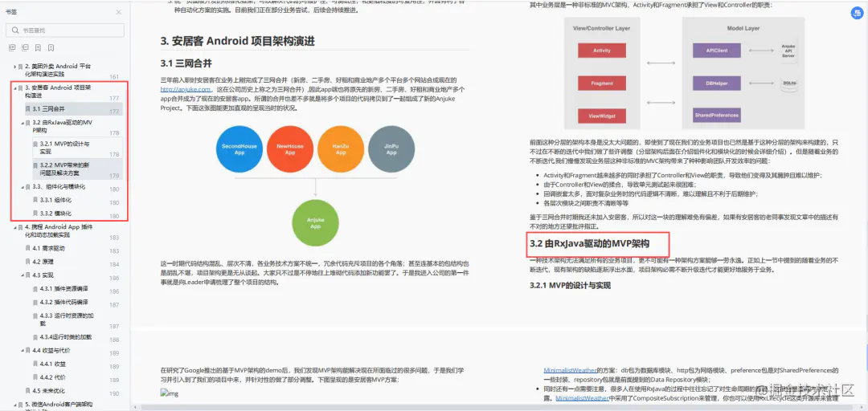Jump to bookmark 4.5 未来优化
This screenshot has width=868, height=411.
click(48, 391)
